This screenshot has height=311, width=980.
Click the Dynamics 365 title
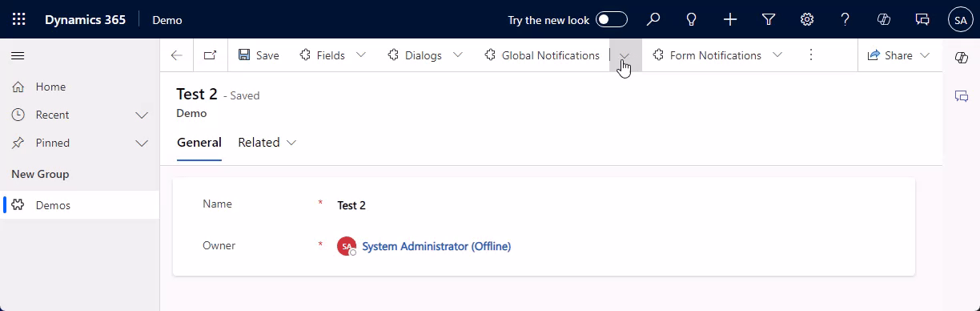click(x=85, y=20)
